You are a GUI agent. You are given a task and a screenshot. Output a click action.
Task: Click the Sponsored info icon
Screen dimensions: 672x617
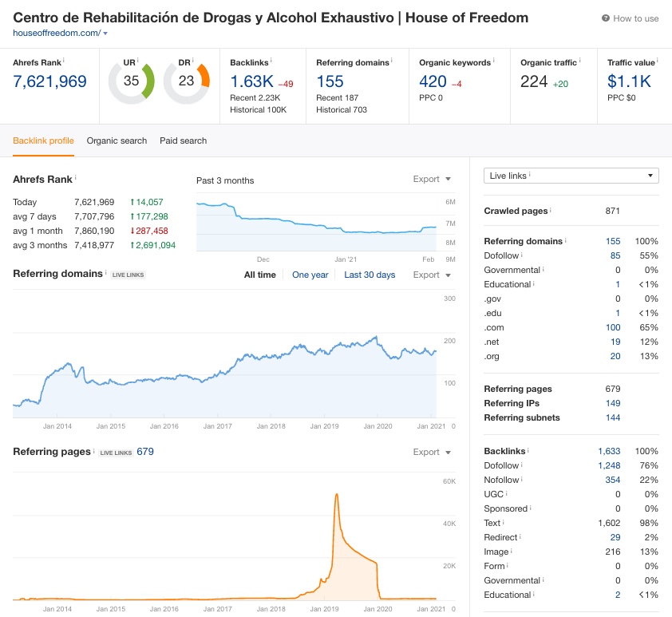click(x=530, y=508)
